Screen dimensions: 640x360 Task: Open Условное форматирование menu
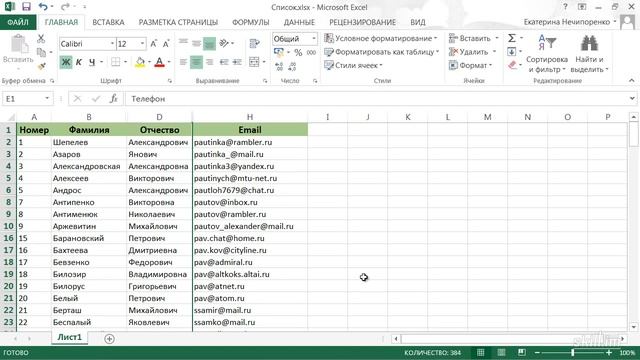[381, 38]
